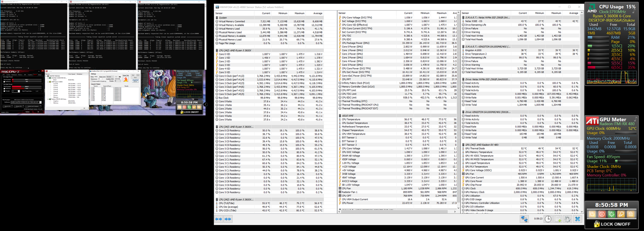
Task: Click eject-style icon in larger clock gadget
Action: click(x=631, y=214)
